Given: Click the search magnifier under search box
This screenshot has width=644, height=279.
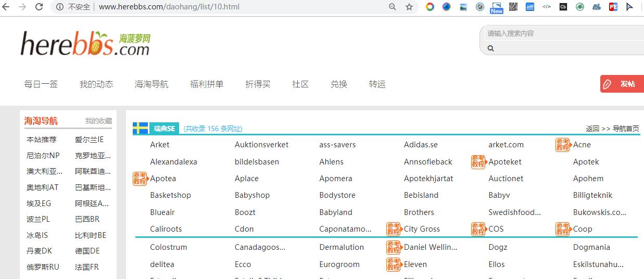Looking at the screenshot, I should point(490,48).
